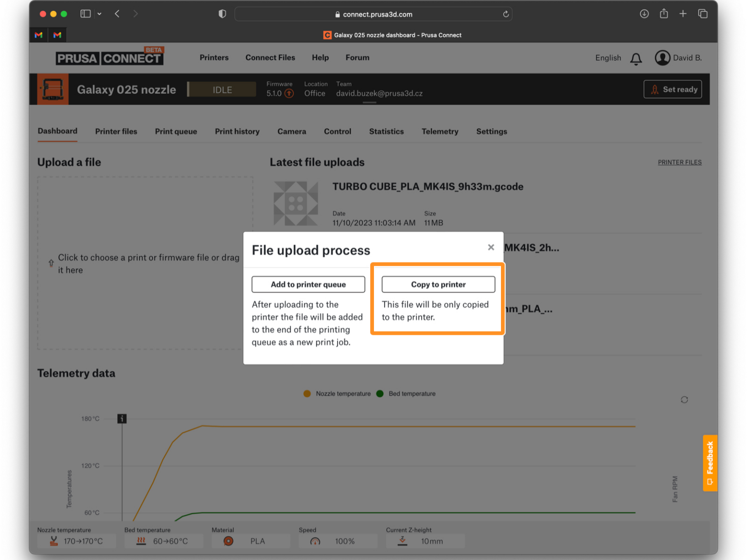Click the Prusa Connect logo
The height and width of the screenshot is (560, 747).
click(x=109, y=57)
